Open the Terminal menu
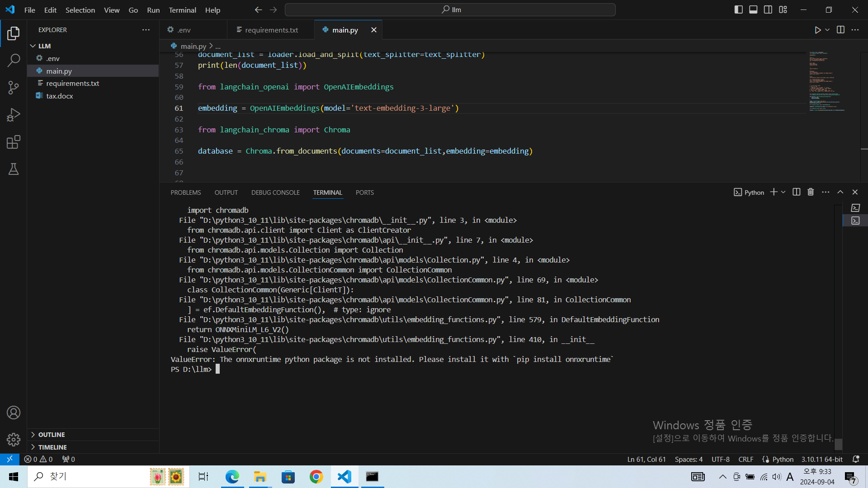The height and width of the screenshot is (488, 868). 182,10
